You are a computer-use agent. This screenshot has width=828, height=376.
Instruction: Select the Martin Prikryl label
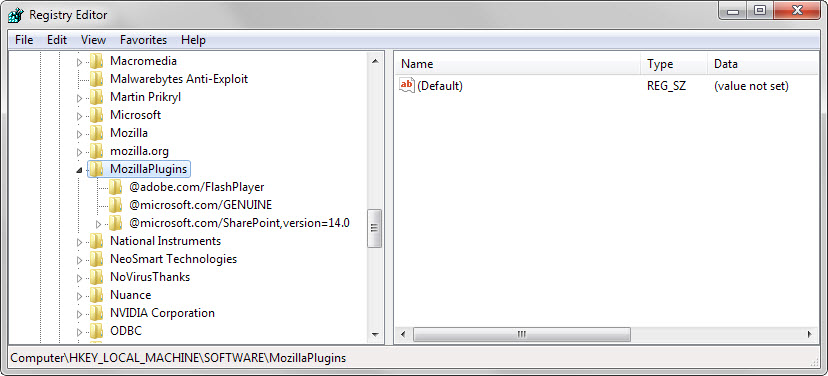click(x=146, y=97)
